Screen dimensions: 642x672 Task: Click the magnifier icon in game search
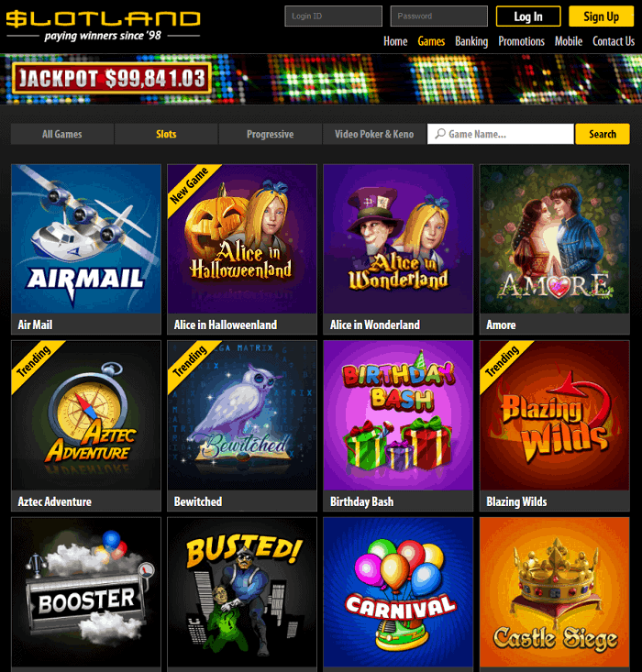(440, 134)
